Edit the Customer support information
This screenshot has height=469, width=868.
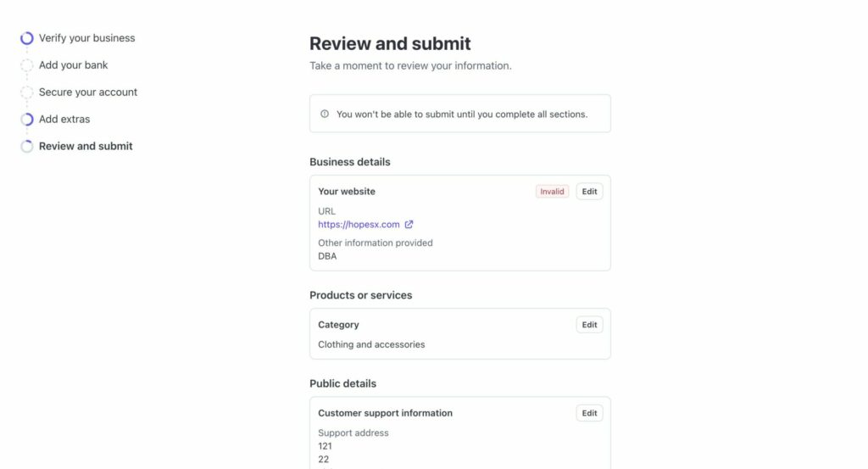[x=589, y=413]
